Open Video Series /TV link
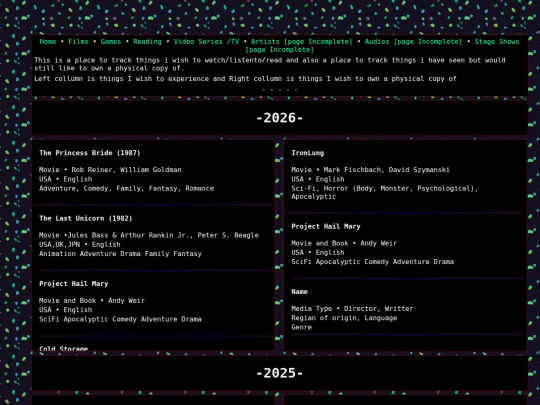This screenshot has height=405, width=540. coord(206,42)
